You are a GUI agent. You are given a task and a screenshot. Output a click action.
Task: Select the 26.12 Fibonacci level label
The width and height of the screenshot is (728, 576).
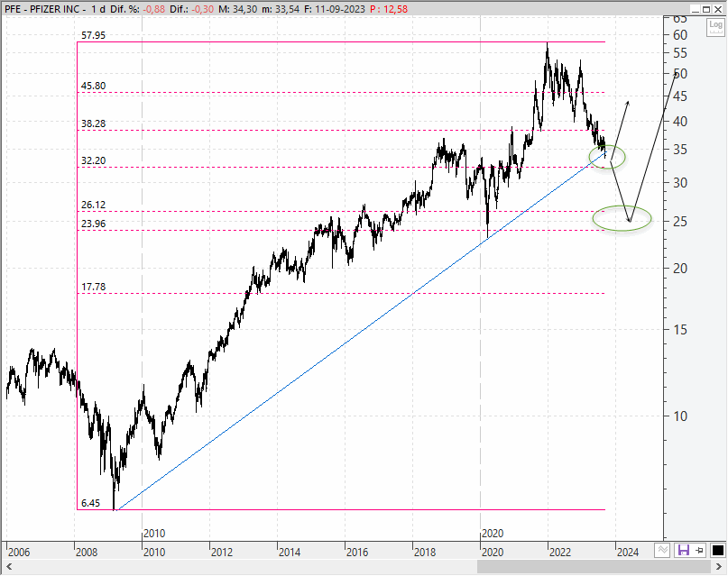pos(93,205)
